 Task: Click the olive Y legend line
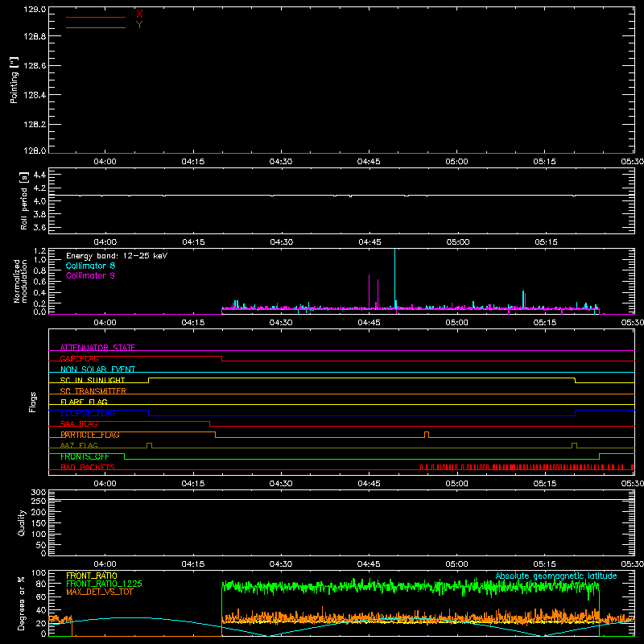click(96, 28)
